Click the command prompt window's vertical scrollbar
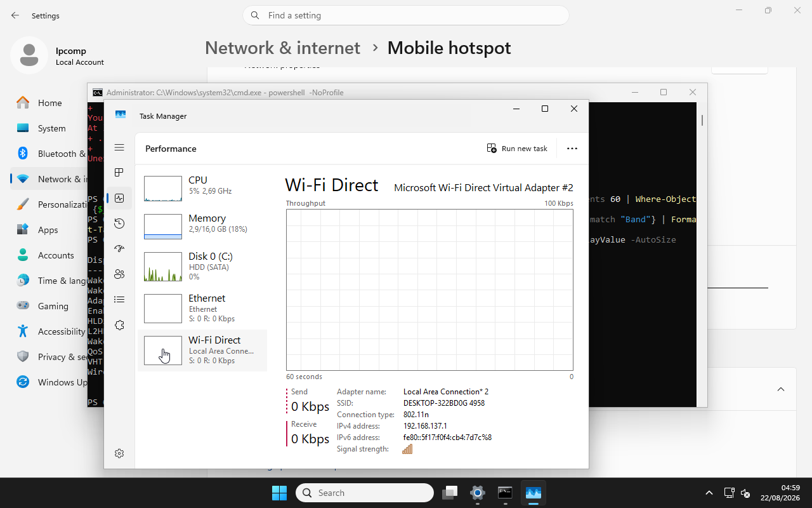Image resolution: width=812 pixels, height=508 pixels. (702, 254)
